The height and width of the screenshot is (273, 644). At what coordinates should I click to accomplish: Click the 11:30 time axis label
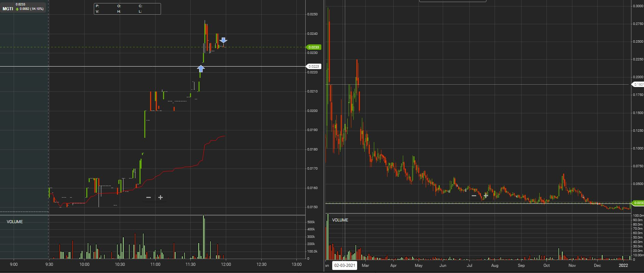click(190, 264)
